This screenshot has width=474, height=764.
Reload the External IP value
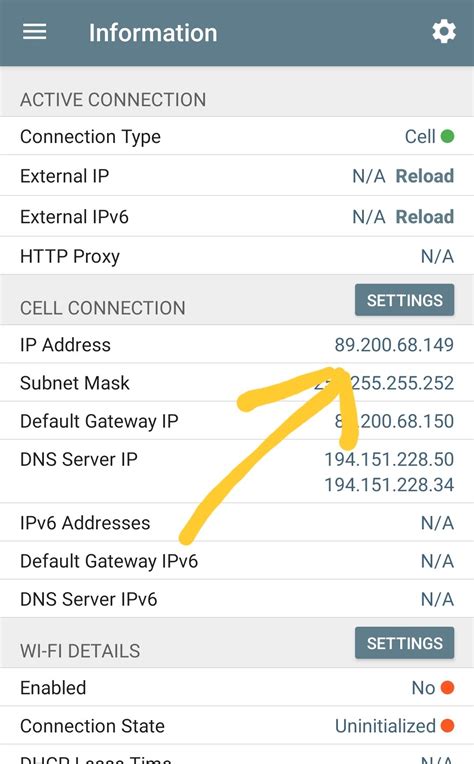pyautogui.click(x=425, y=176)
